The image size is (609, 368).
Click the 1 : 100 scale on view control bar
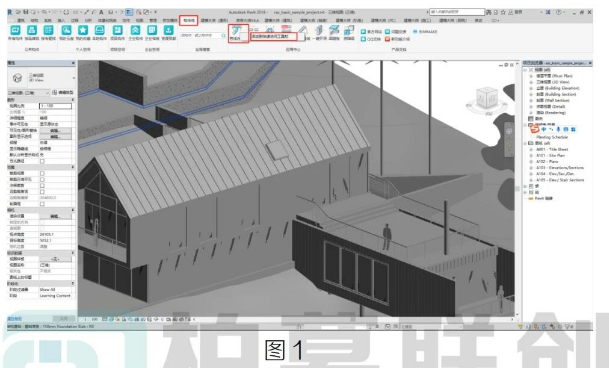[91, 319]
